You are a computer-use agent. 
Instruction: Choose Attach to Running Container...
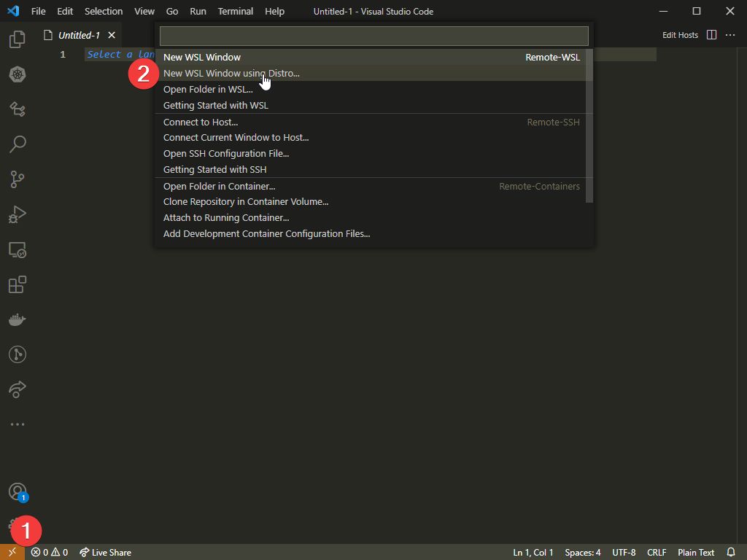(371, 217)
